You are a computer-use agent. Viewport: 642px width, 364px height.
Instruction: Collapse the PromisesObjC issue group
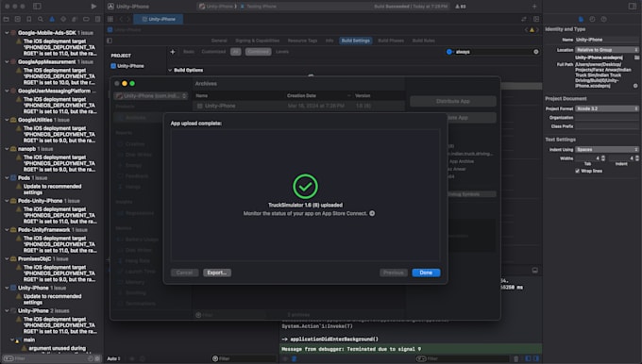(7, 258)
